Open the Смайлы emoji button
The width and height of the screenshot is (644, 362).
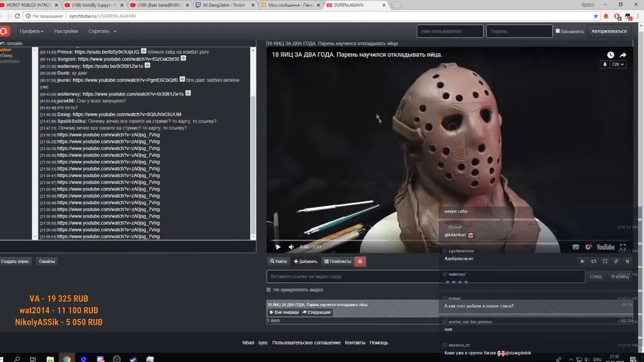click(x=47, y=261)
